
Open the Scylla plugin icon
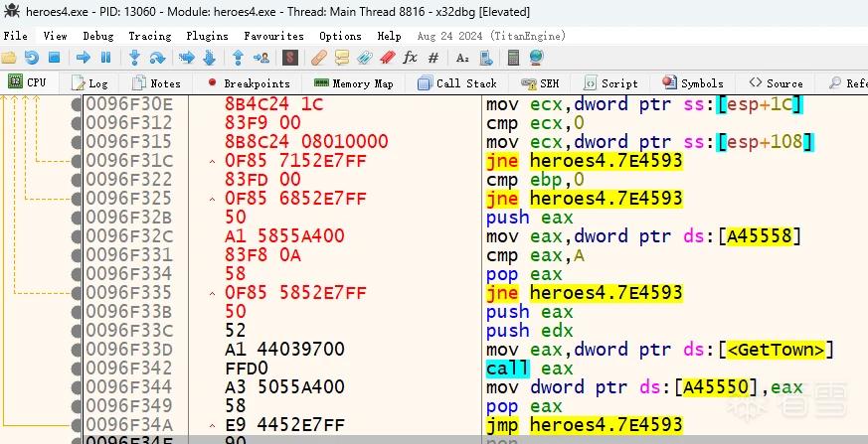point(290,58)
